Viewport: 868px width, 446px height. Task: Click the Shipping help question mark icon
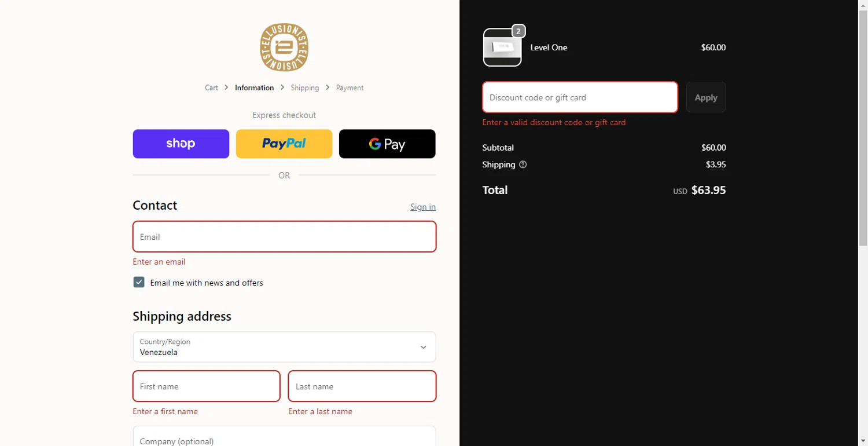[x=523, y=164]
